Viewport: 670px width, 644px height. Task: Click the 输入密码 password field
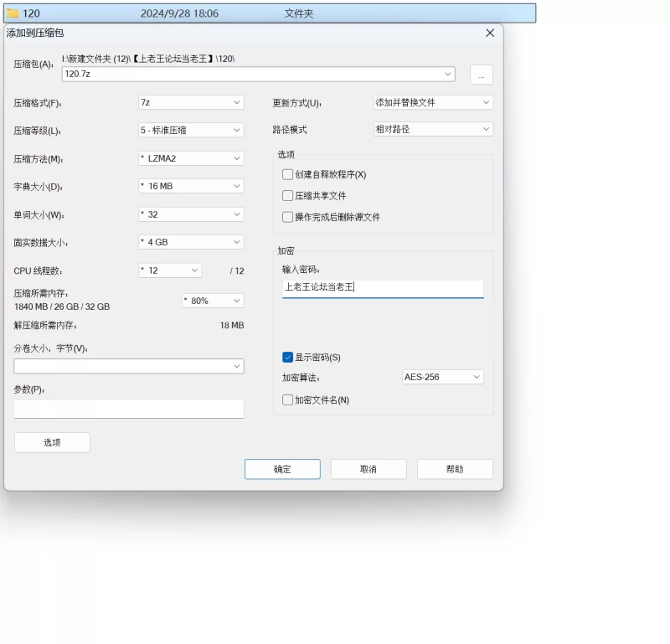tap(383, 288)
